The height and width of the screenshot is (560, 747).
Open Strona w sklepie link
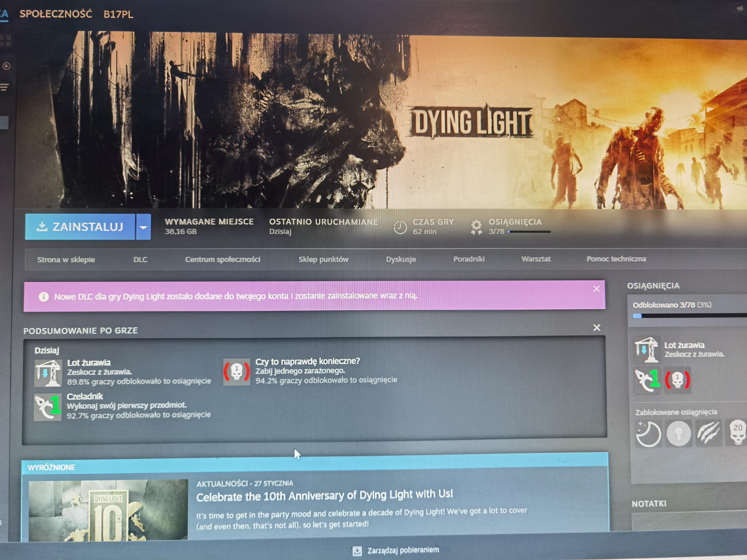[x=66, y=260]
